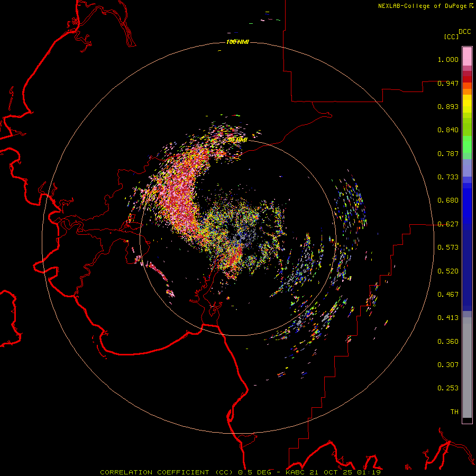Viewport: 476px width, 476px height.
Task: Pick the orange colorbar segment
Action: (467, 91)
